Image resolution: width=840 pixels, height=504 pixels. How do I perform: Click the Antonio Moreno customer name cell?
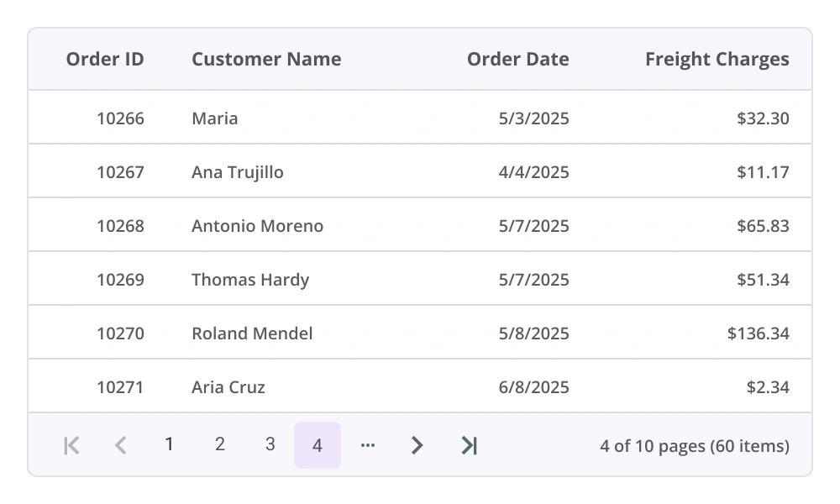coord(257,225)
